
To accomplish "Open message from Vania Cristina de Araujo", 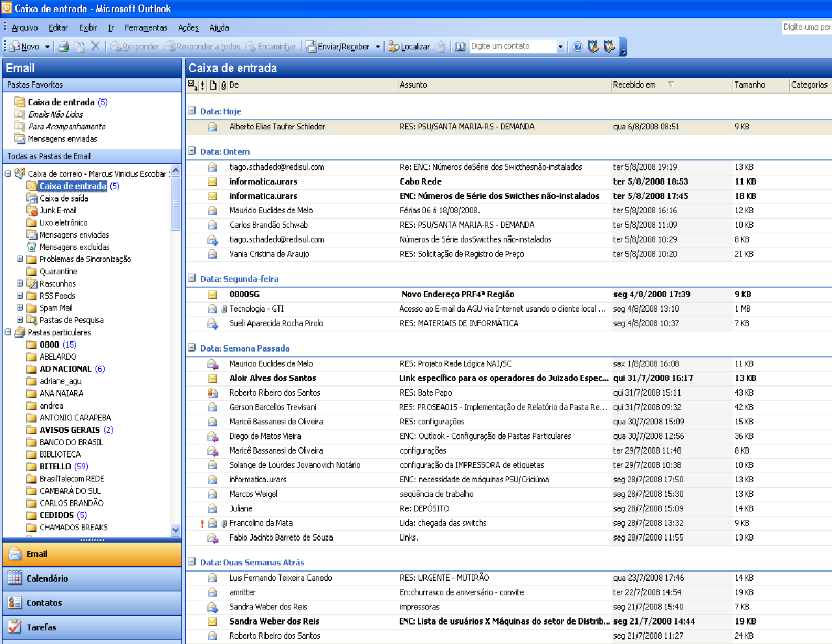I will pyautogui.click(x=508, y=254).
